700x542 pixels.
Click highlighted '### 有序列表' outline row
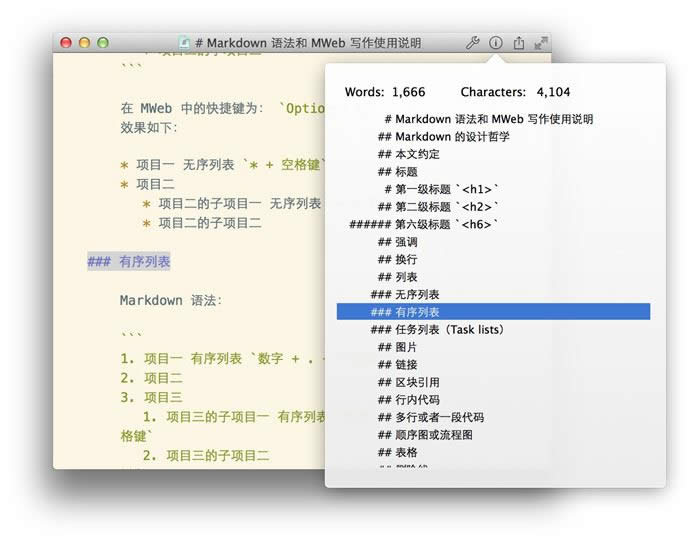coord(493,312)
